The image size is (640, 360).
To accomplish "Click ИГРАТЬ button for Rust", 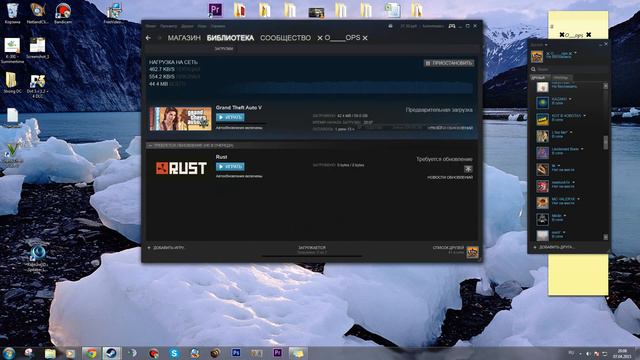I will point(230,167).
